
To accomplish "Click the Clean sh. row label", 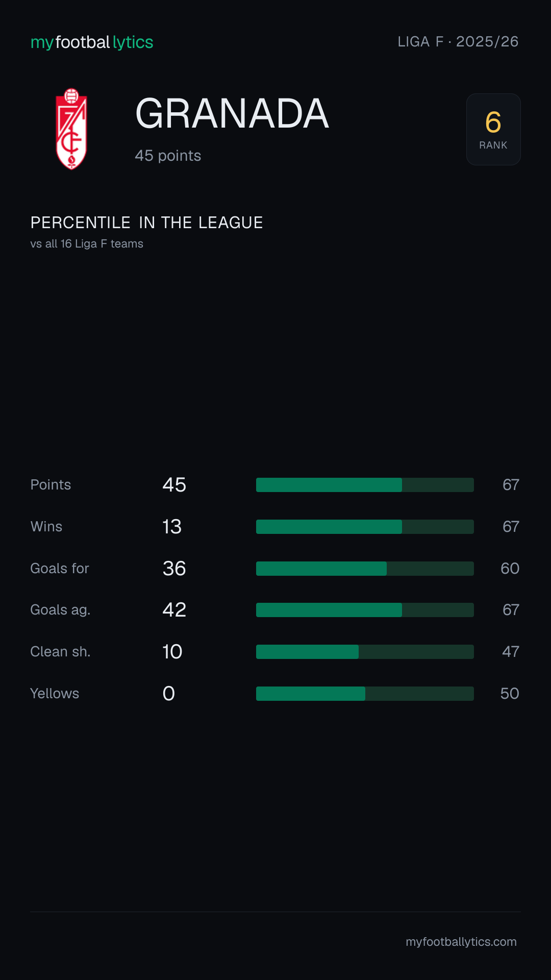I will [60, 652].
